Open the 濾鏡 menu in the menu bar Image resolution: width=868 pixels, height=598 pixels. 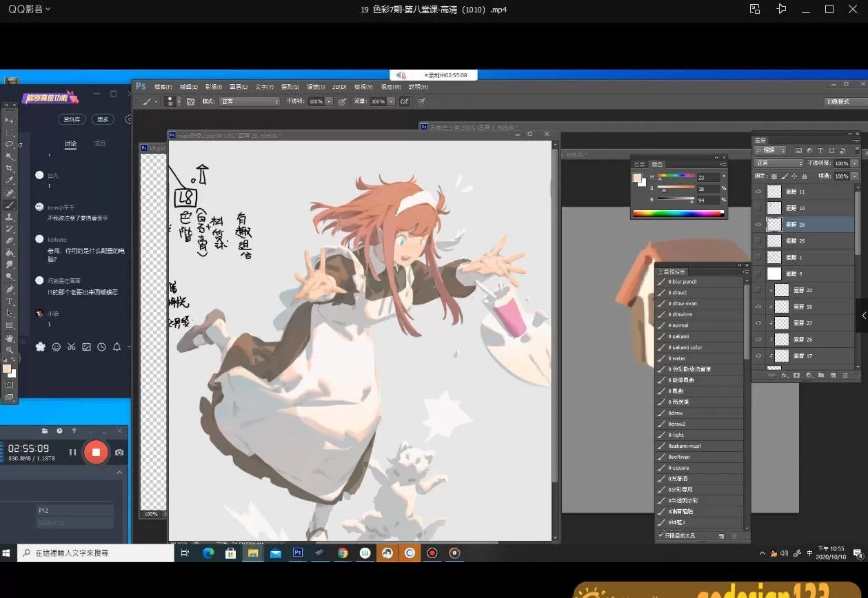tap(315, 86)
